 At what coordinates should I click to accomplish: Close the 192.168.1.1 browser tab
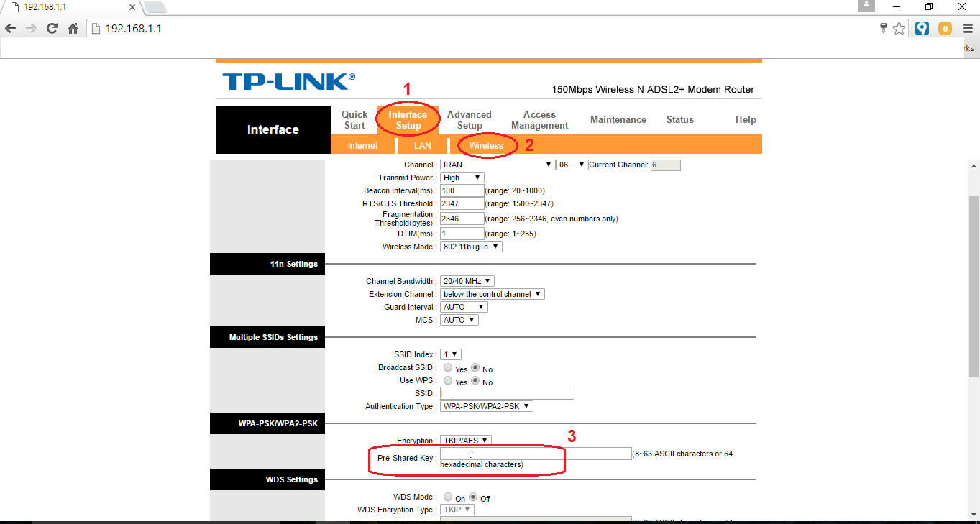tap(132, 7)
